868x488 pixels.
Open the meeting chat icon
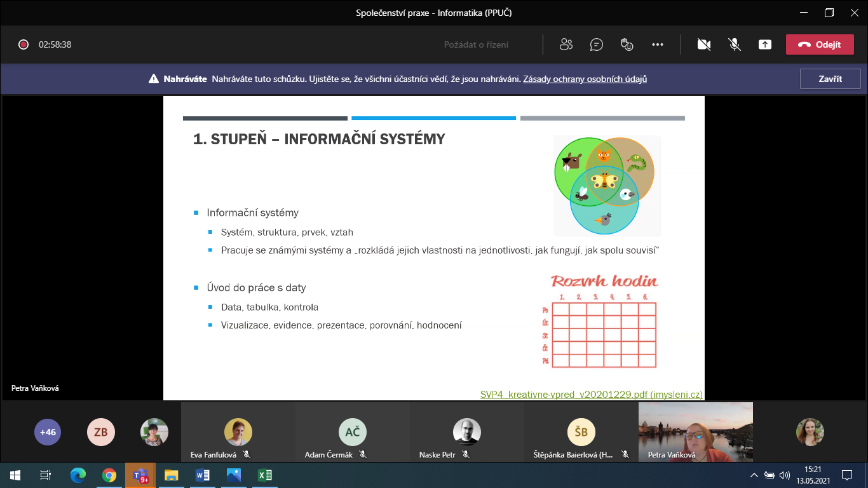pyautogui.click(x=596, y=44)
